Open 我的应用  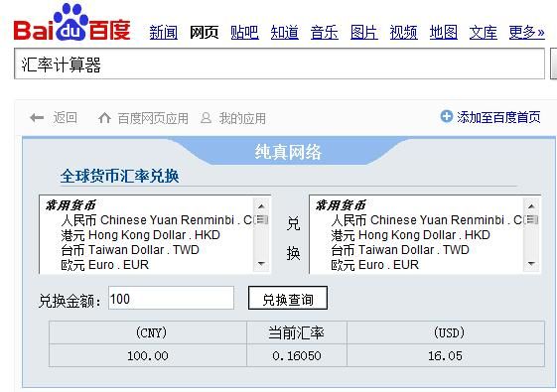pos(242,118)
